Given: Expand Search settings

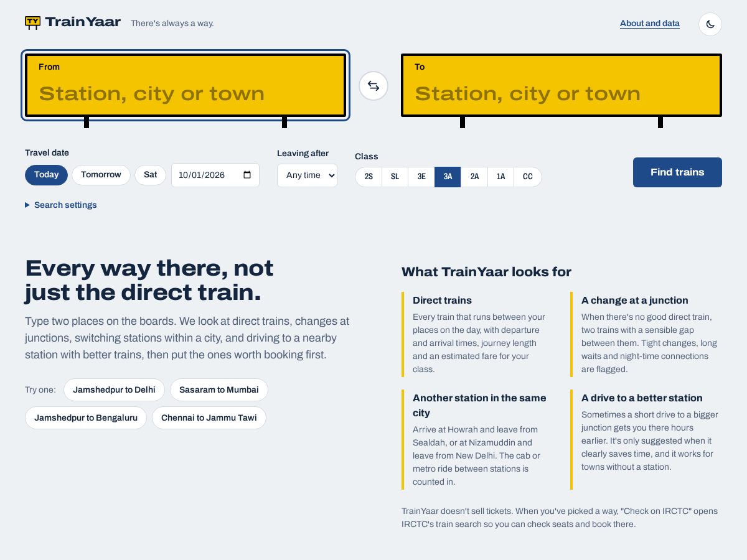Looking at the screenshot, I should pos(61,205).
